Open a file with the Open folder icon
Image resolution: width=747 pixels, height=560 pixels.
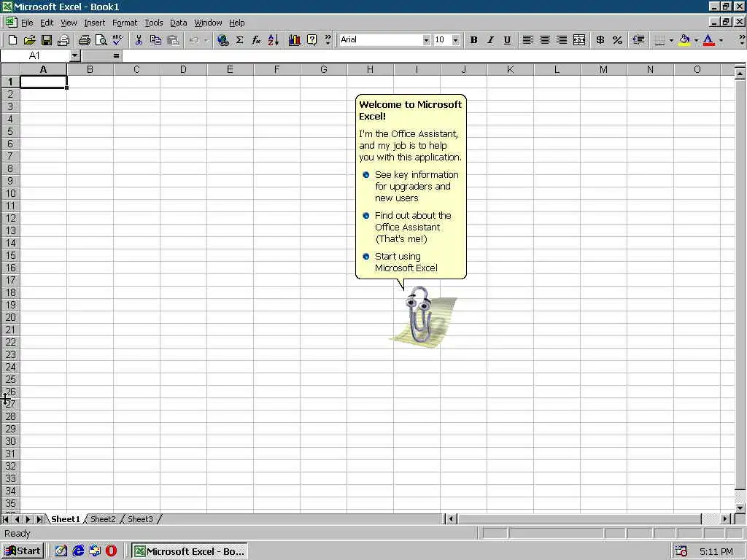29,40
